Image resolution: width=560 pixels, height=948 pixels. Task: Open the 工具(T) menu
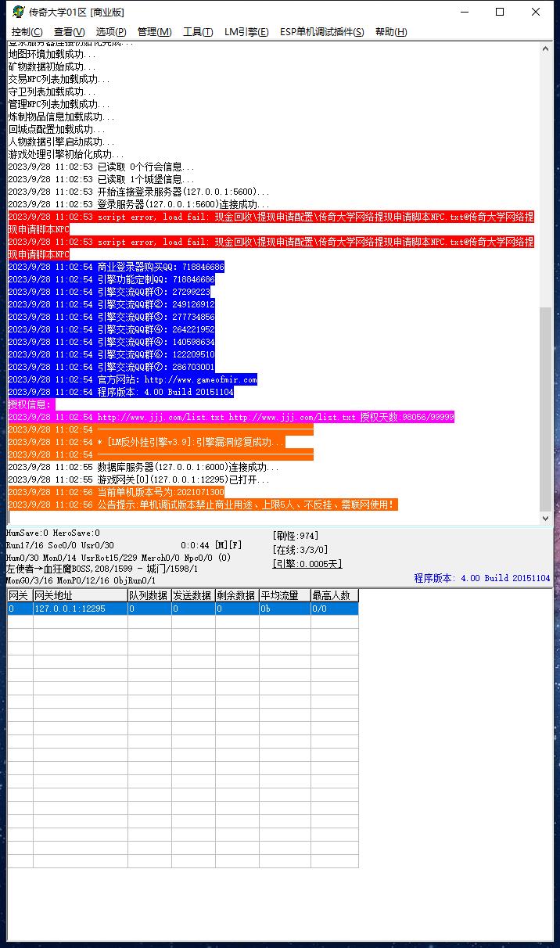198,32
